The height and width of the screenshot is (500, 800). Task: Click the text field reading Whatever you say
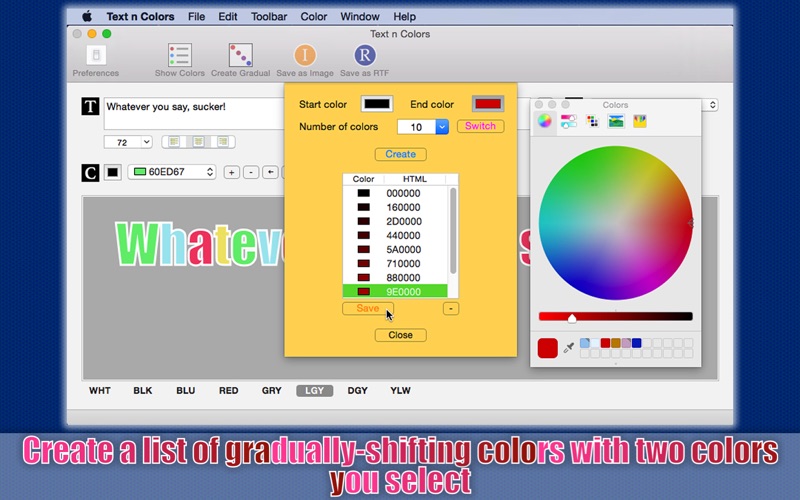[x=194, y=113]
